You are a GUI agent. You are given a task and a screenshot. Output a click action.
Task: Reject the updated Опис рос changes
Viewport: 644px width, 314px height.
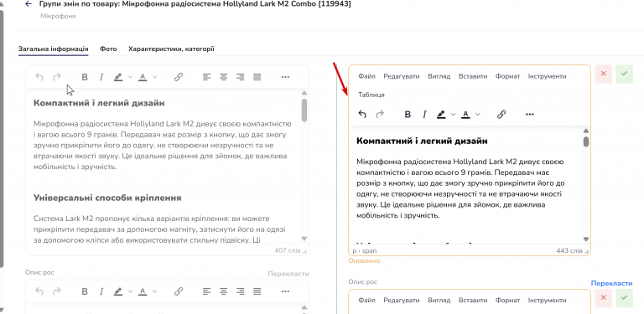pos(604,298)
